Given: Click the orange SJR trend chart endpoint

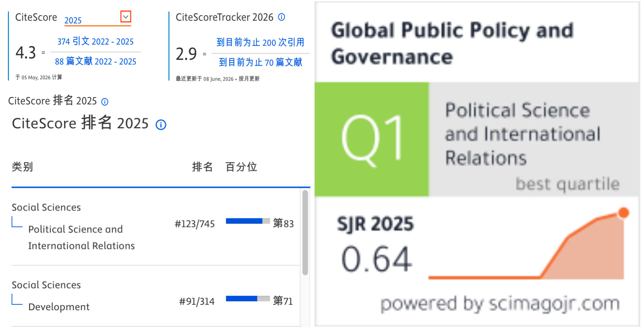Looking at the screenshot, I should point(623,213).
